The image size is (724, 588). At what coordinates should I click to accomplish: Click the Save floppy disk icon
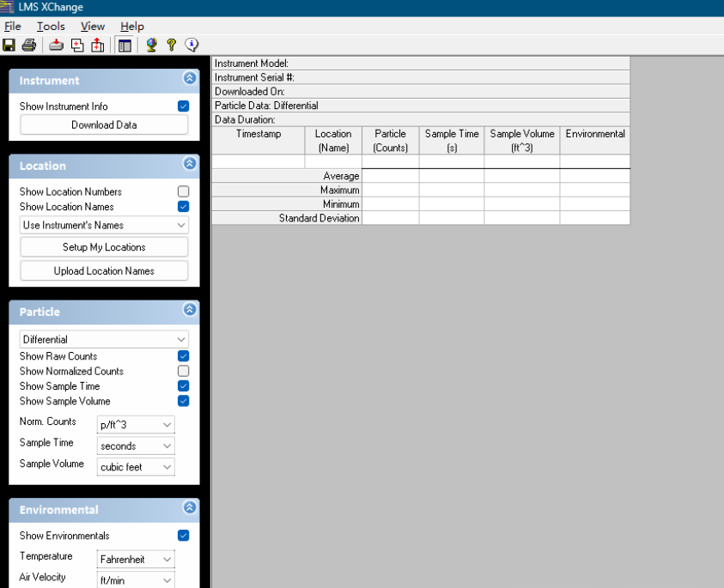[x=9, y=45]
